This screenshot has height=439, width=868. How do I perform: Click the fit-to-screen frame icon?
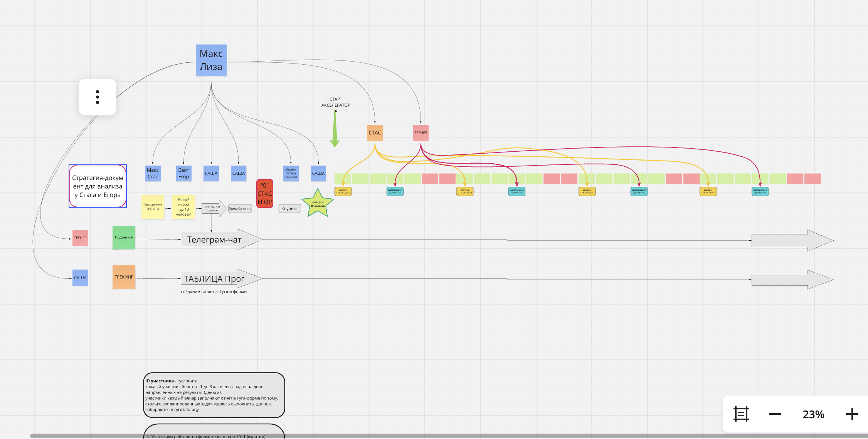click(x=741, y=414)
